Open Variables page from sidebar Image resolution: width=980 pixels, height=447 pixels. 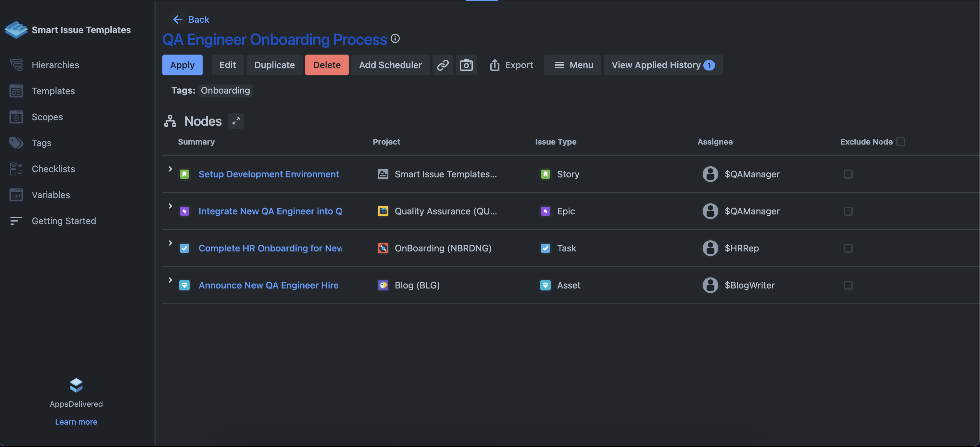[51, 195]
